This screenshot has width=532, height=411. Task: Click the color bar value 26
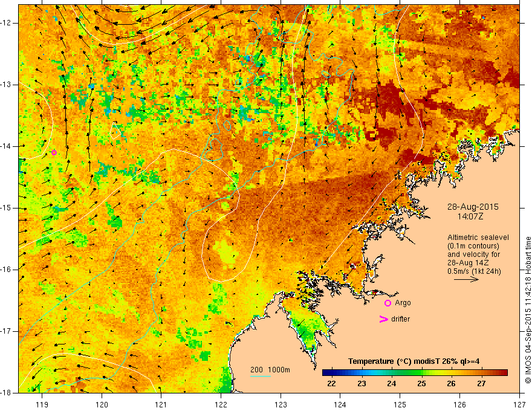(451, 384)
